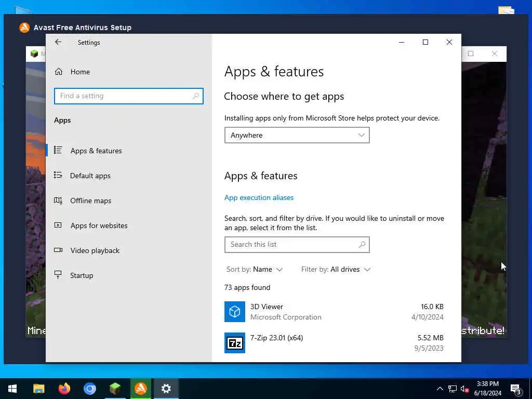Open the Sort by Name dropdown
The height and width of the screenshot is (399, 532).
[255, 270]
